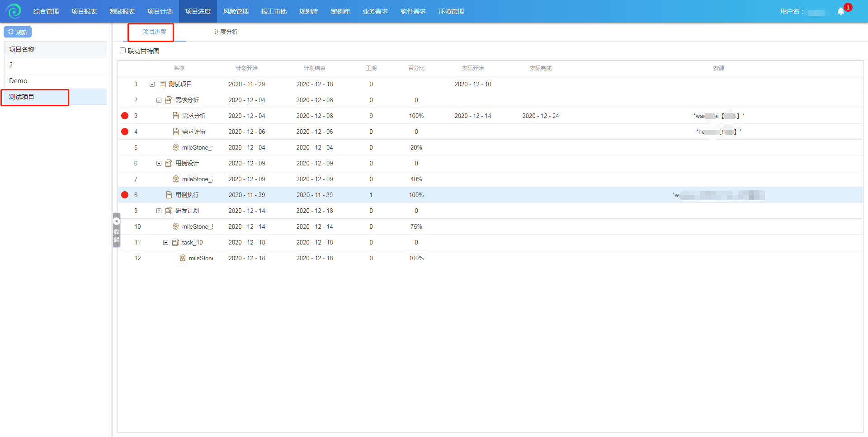This screenshot has height=437, width=868.
Task: Click the document icon beside 需求评审
Action: click(x=176, y=132)
